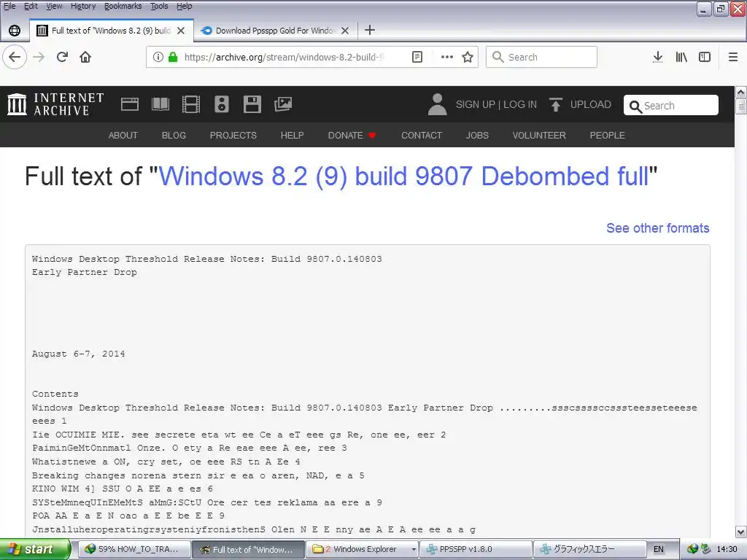Click the EN language indicator
Screen dimensions: 747x560
coord(659,549)
